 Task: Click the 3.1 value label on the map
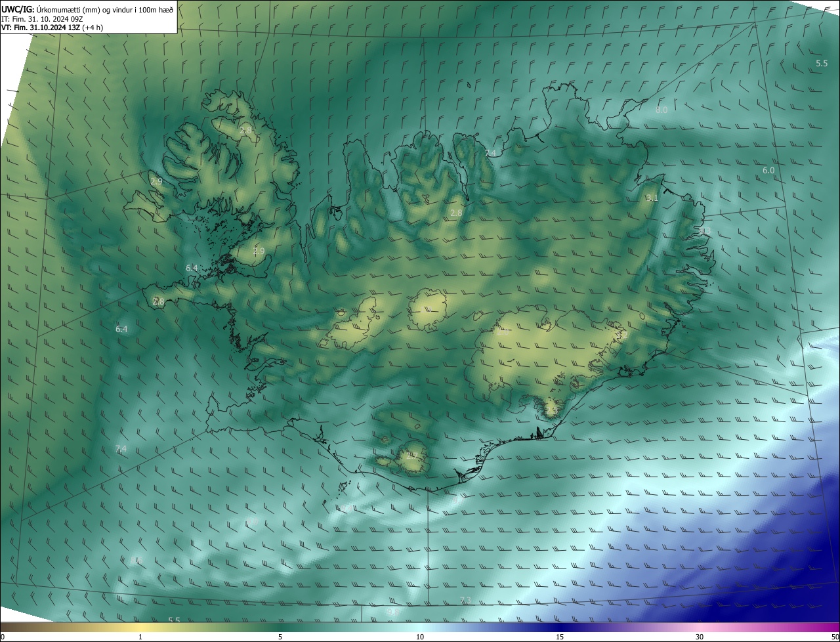pos(652,198)
